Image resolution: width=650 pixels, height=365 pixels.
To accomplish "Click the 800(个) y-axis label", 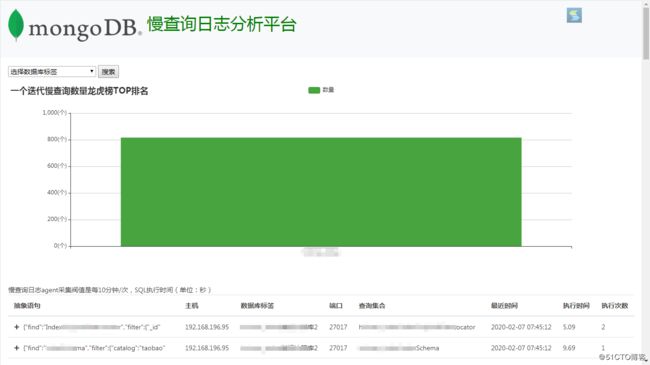I will [x=57, y=139].
